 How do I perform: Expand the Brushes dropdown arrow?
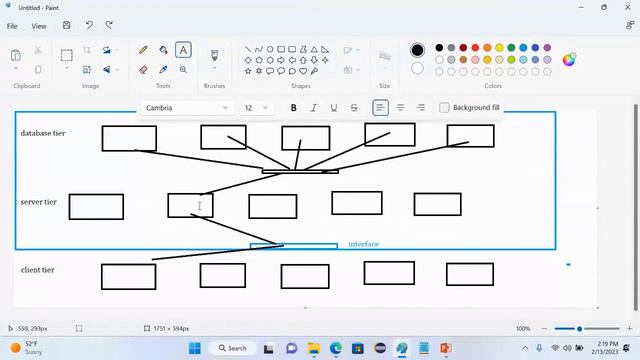pyautogui.click(x=214, y=68)
